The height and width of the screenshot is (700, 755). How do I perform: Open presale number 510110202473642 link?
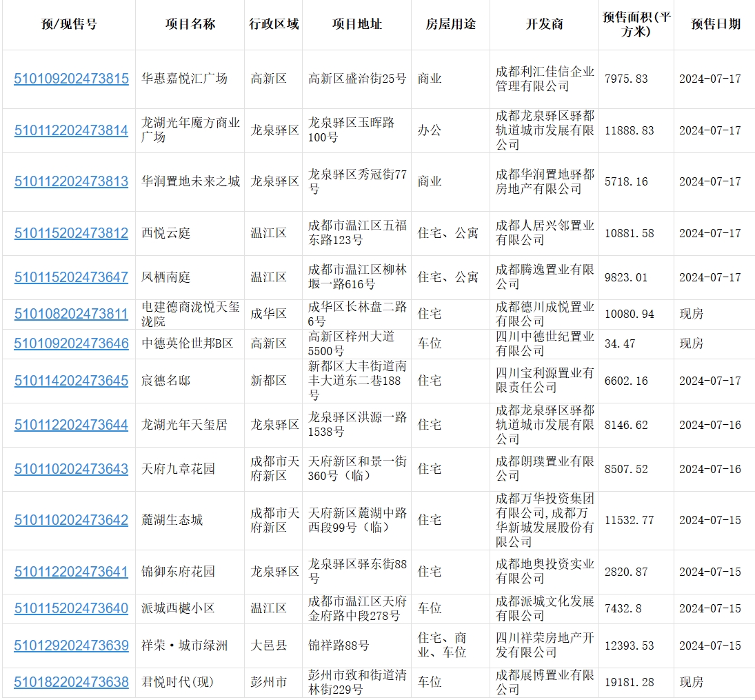(71, 520)
